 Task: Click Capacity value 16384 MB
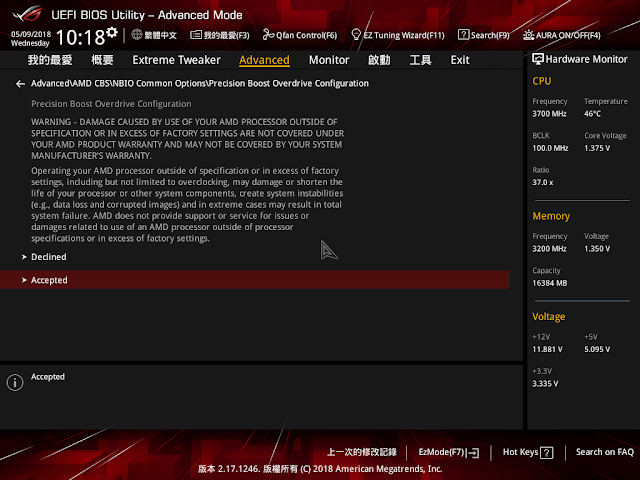pos(549,283)
